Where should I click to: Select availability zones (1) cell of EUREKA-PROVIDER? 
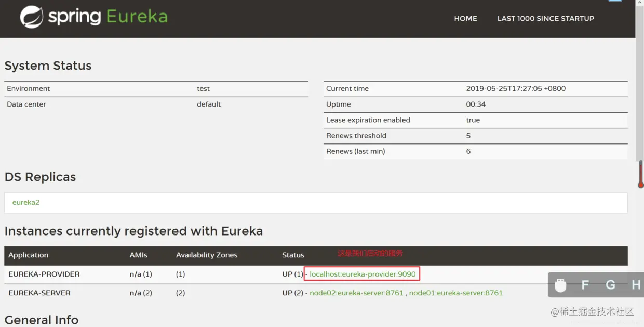(180, 274)
